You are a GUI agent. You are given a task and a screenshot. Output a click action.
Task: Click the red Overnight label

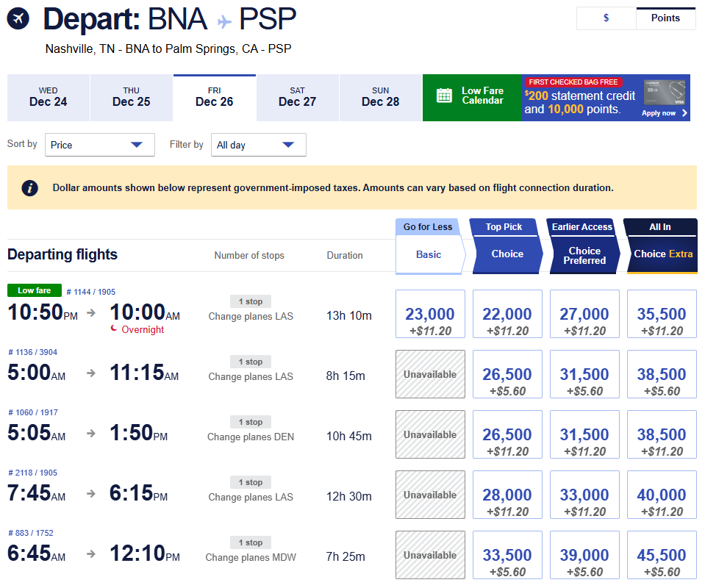coord(143,329)
